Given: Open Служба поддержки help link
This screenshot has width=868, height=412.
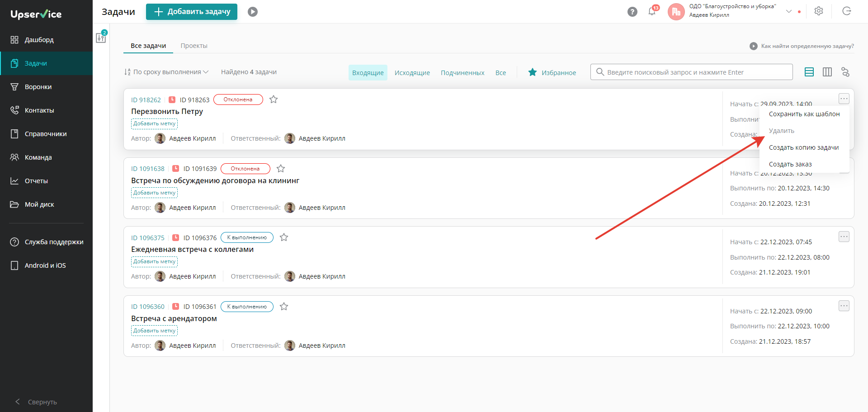Looking at the screenshot, I should pyautogui.click(x=46, y=242).
